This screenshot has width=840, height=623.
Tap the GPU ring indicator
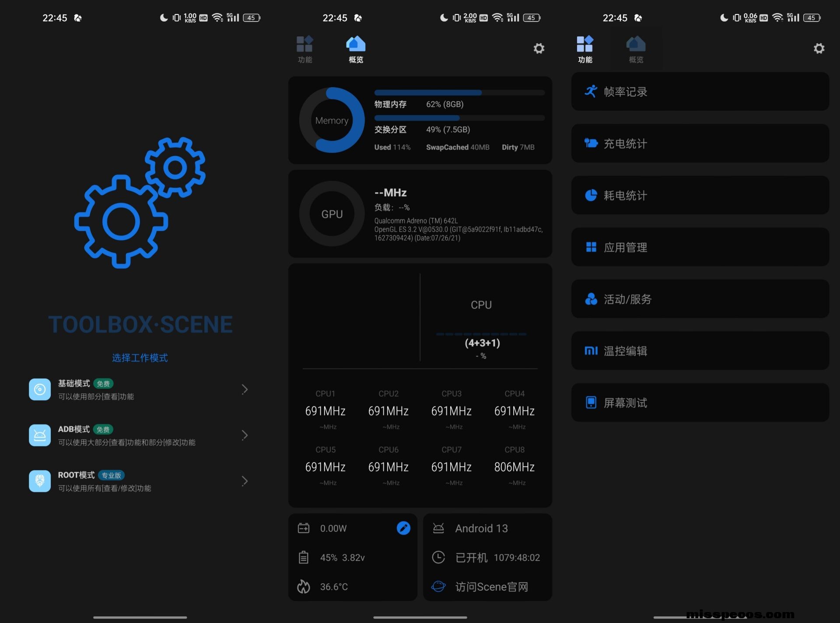(332, 214)
